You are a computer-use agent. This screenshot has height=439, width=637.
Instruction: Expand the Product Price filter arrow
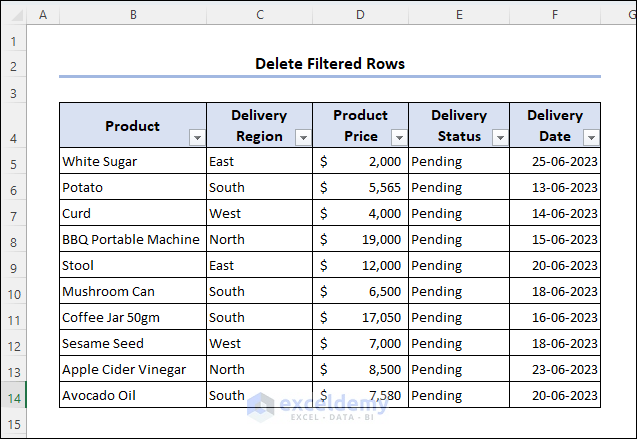(398, 137)
